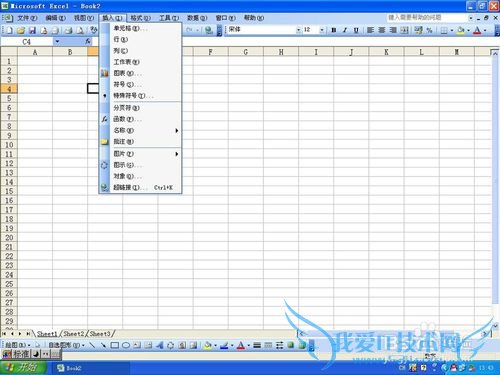The width and height of the screenshot is (500, 375).
Task: Choose 超链接 (Hyperlink) Ctrl+K menu item
Action: [x=140, y=187]
